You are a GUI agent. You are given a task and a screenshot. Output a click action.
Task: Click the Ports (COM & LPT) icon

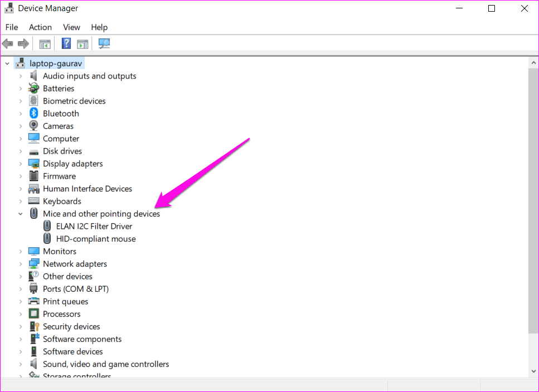33,288
